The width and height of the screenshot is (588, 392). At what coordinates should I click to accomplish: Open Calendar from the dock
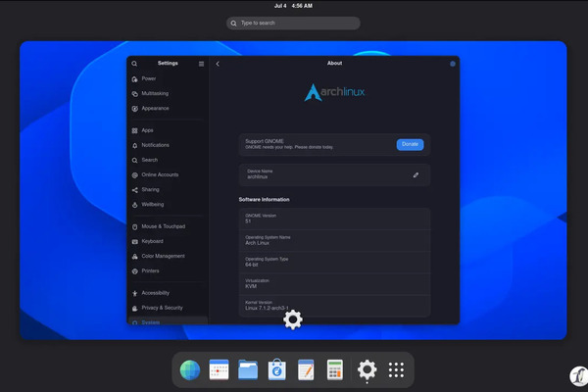(x=219, y=369)
